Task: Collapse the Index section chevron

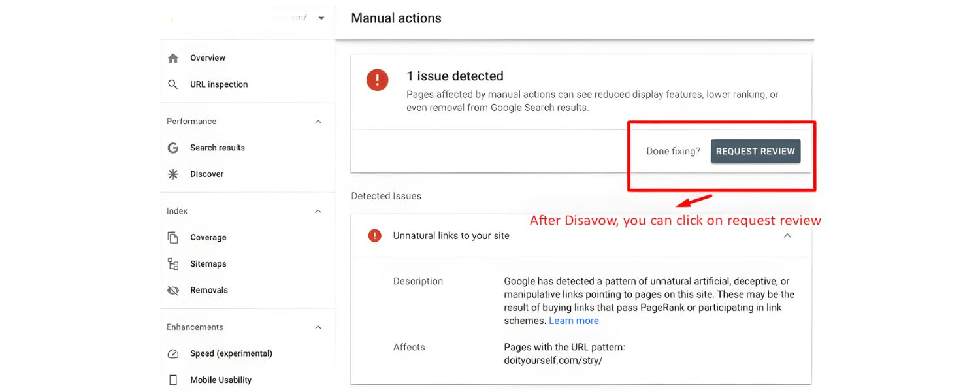Action: point(318,212)
